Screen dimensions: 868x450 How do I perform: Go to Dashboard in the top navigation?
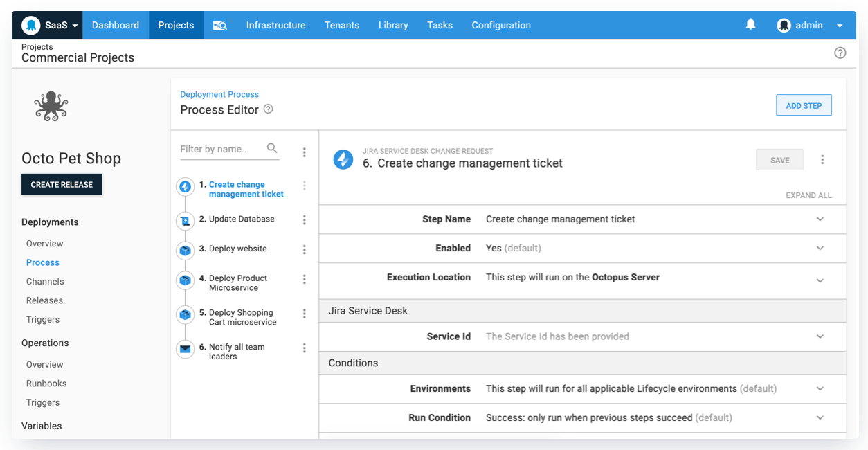tap(116, 25)
